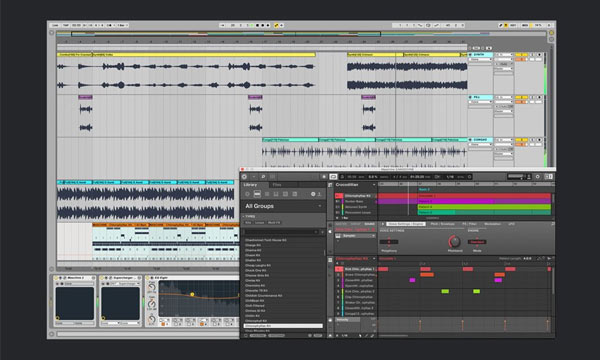
Task: Open the Mode dropdown in voice settings
Action: click(x=477, y=242)
